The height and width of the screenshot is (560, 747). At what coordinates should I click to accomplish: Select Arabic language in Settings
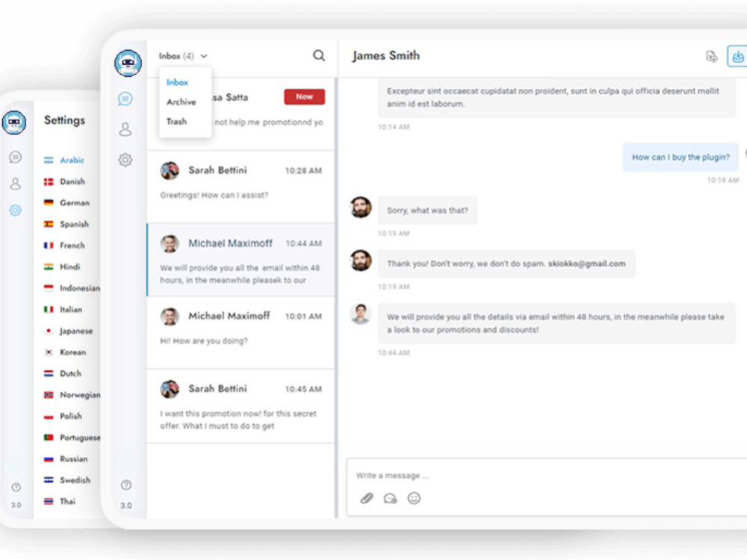(x=64, y=160)
